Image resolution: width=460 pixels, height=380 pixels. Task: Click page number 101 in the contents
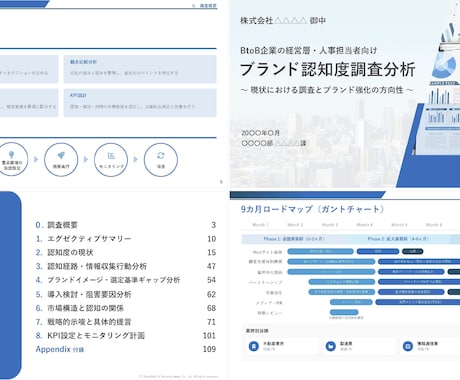209,336
